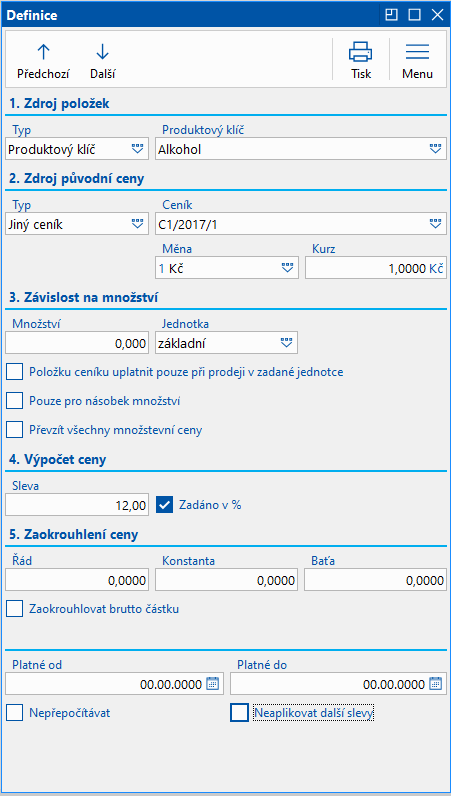Open the Jiný ceník type dropdown
The height and width of the screenshot is (796, 451).
click(138, 224)
